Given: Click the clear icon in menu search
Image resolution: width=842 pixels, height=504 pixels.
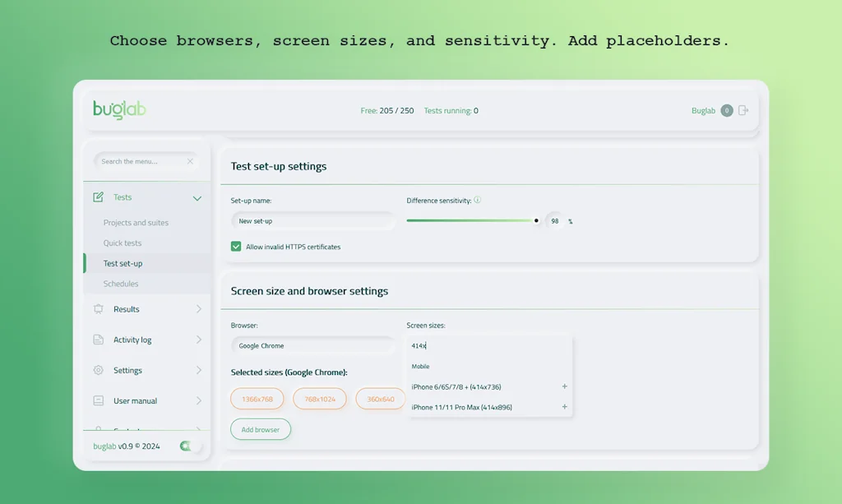Looking at the screenshot, I should (x=190, y=161).
